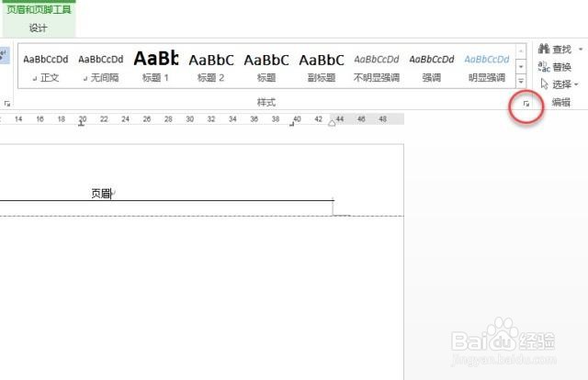Screen dimensions: 588x380
Task: Click the 替换 replace button
Action: [x=555, y=67]
